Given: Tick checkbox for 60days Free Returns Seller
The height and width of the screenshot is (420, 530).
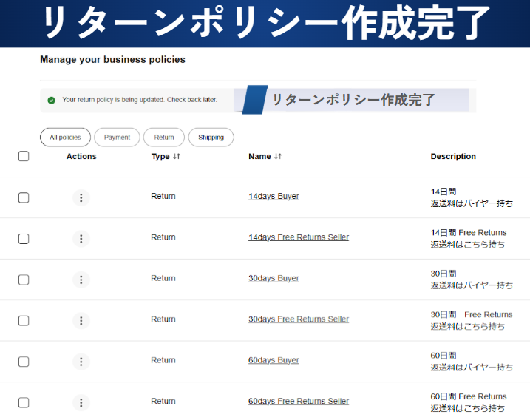Looking at the screenshot, I should [24, 403].
